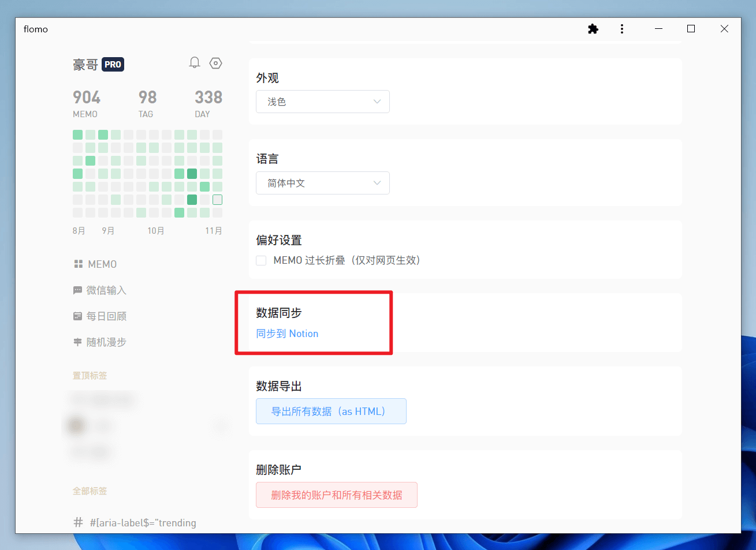
Task: Click the extensions puzzle icon
Action: point(593,29)
